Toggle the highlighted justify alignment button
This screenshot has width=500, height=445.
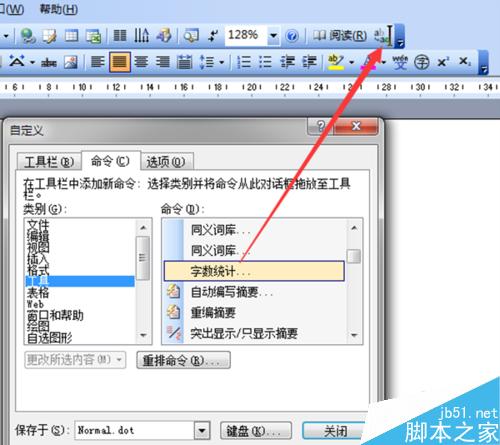point(120,62)
